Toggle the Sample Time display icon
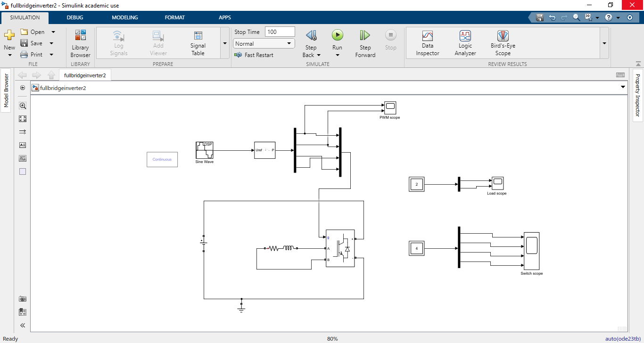The image size is (644, 343). [x=23, y=132]
